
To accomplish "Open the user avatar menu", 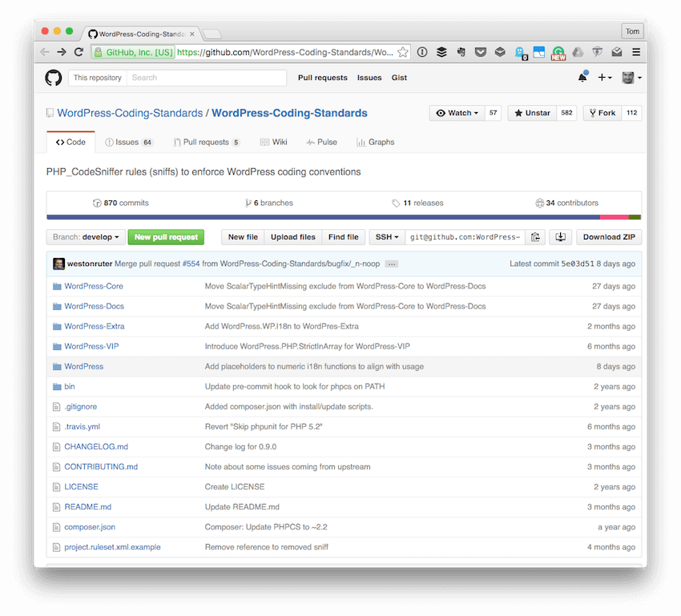I will (631, 78).
